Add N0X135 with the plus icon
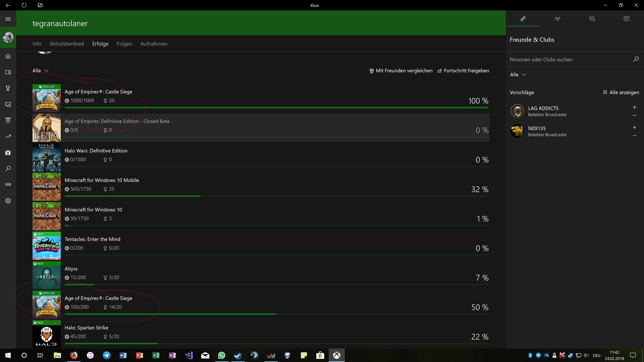 pos(634,127)
